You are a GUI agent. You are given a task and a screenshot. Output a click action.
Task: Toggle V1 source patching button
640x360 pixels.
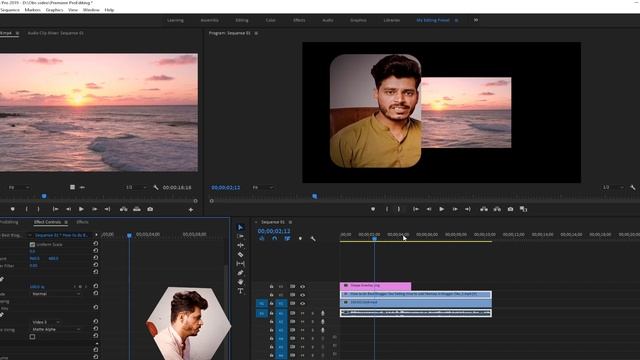262,303
